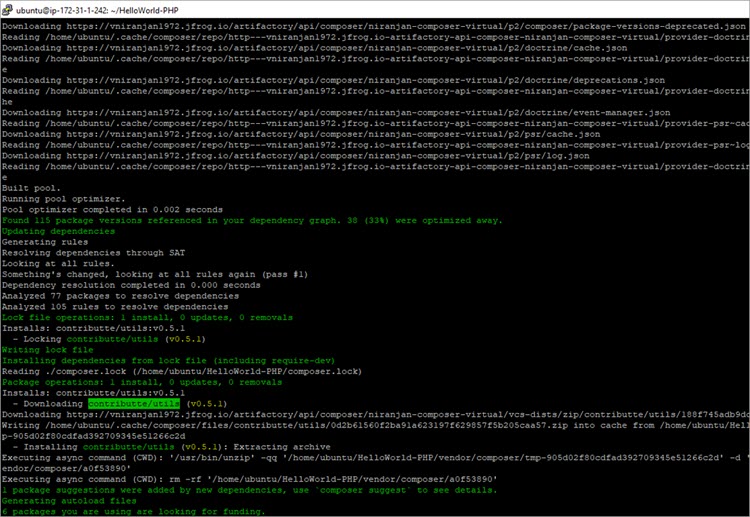The image size is (750, 517).
Task: Click the 'looking for funding' message
Action: 133,511
